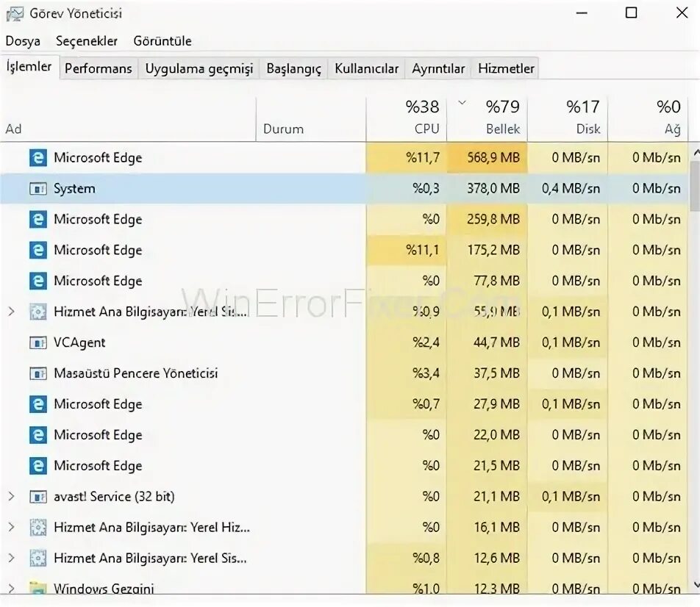
Task: Click the scrollbar up arrow
Action: (696, 153)
